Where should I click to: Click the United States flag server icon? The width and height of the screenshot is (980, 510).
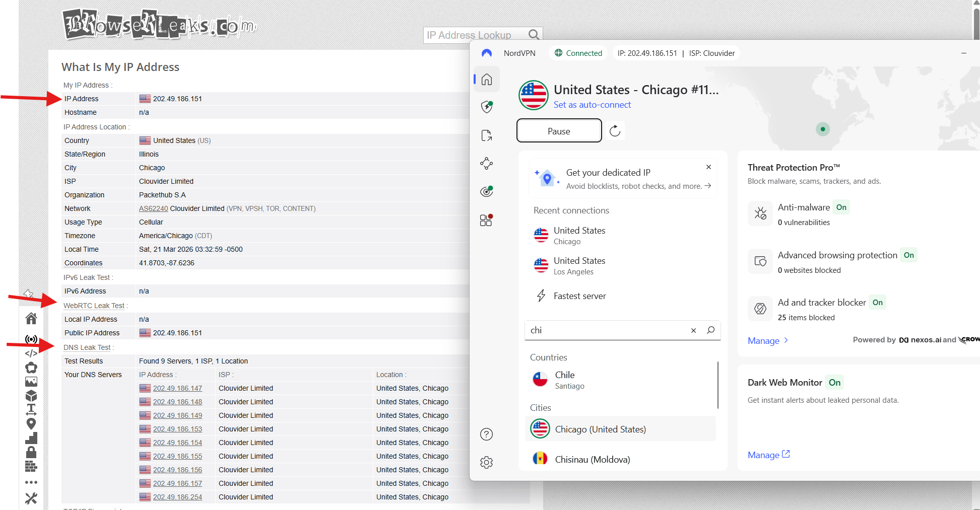[534, 95]
